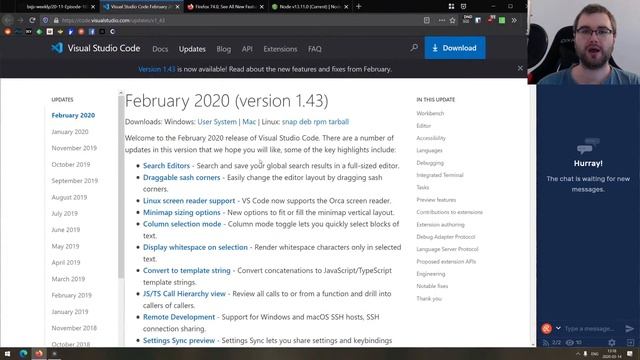Click the tracking protection shield icon

45,20
